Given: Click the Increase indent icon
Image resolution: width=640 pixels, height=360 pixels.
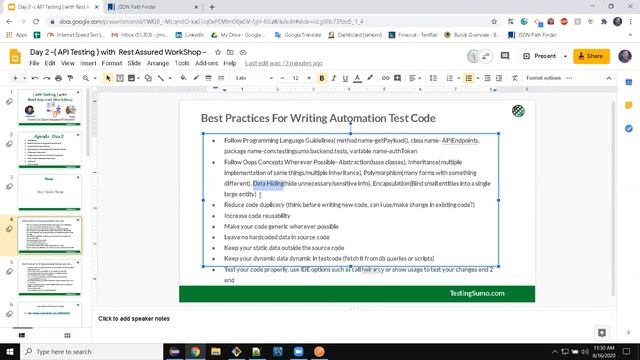Looking at the screenshot, I should (499, 78).
